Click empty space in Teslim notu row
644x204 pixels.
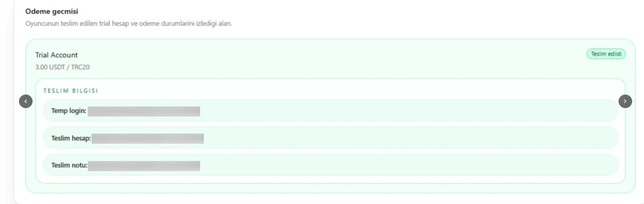407,165
